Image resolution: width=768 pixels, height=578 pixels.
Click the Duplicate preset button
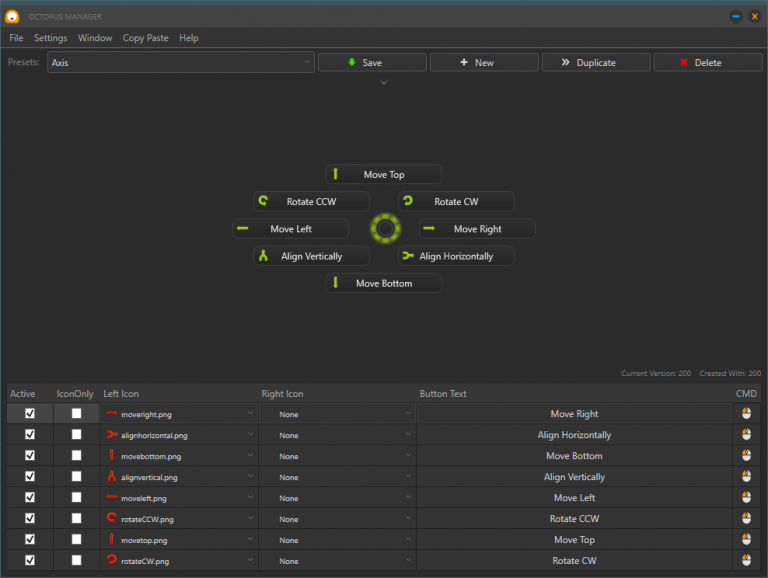point(595,62)
